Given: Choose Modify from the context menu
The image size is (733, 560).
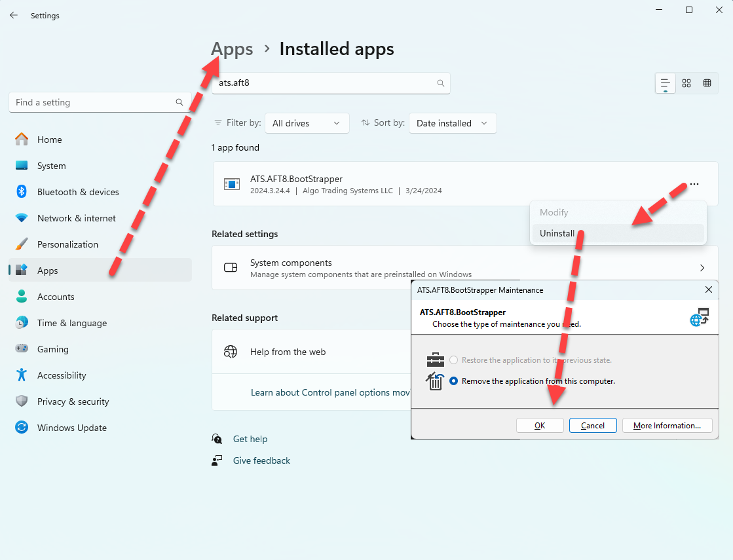Looking at the screenshot, I should point(618,212).
